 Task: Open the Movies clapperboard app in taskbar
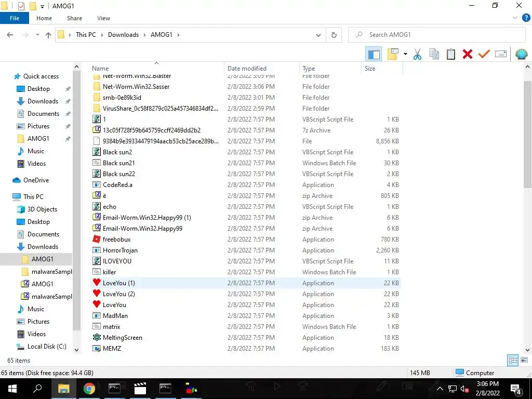click(x=140, y=389)
